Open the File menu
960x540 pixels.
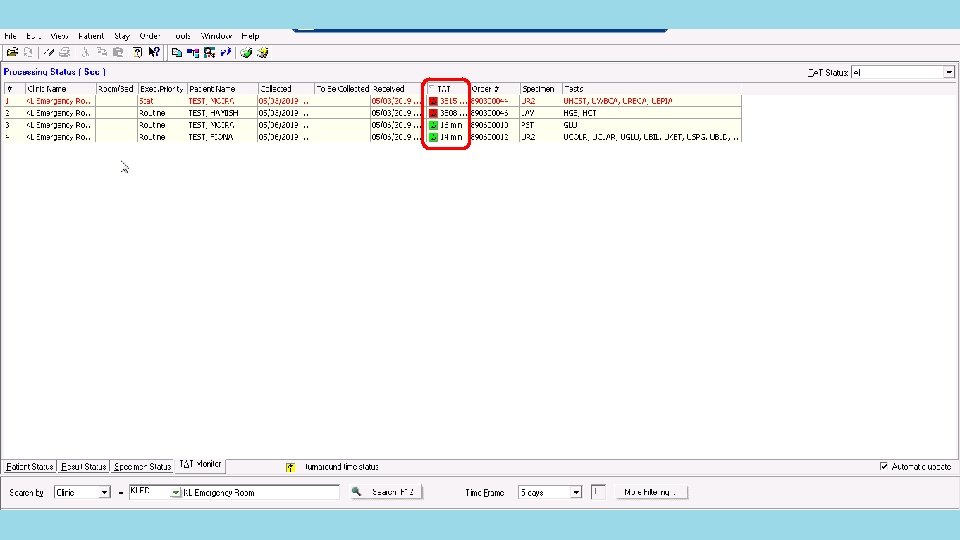(10, 36)
